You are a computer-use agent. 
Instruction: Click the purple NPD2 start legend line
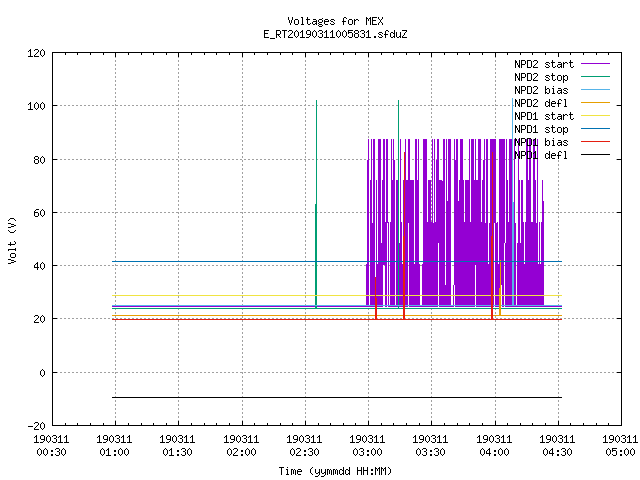(x=596, y=64)
